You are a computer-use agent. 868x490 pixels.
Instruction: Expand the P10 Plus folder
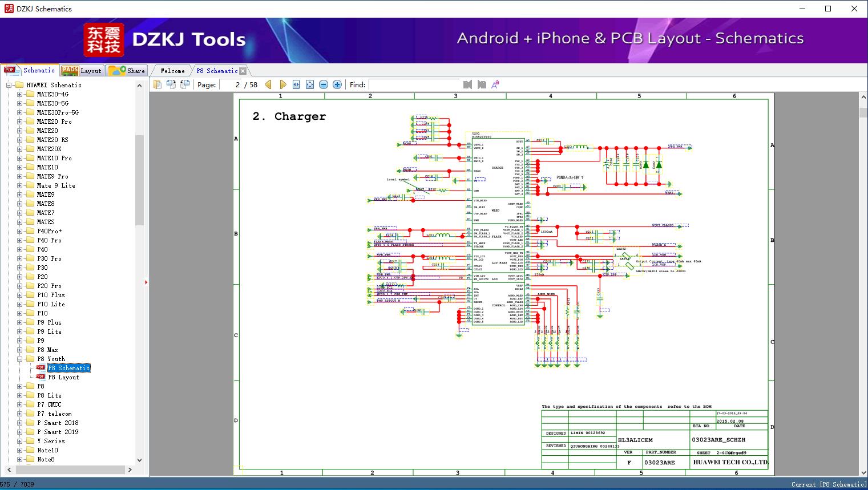click(20, 295)
